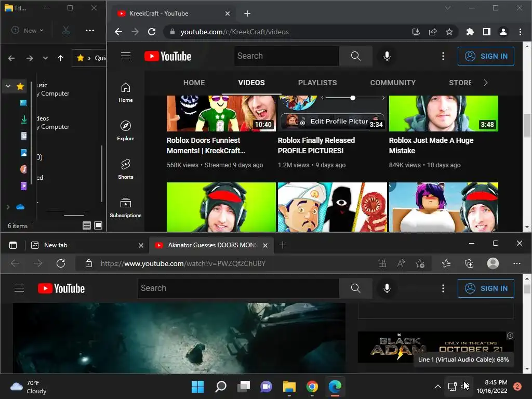Click Chrome's install app icon in address bar
The width and height of the screenshot is (532, 399).
click(416, 32)
